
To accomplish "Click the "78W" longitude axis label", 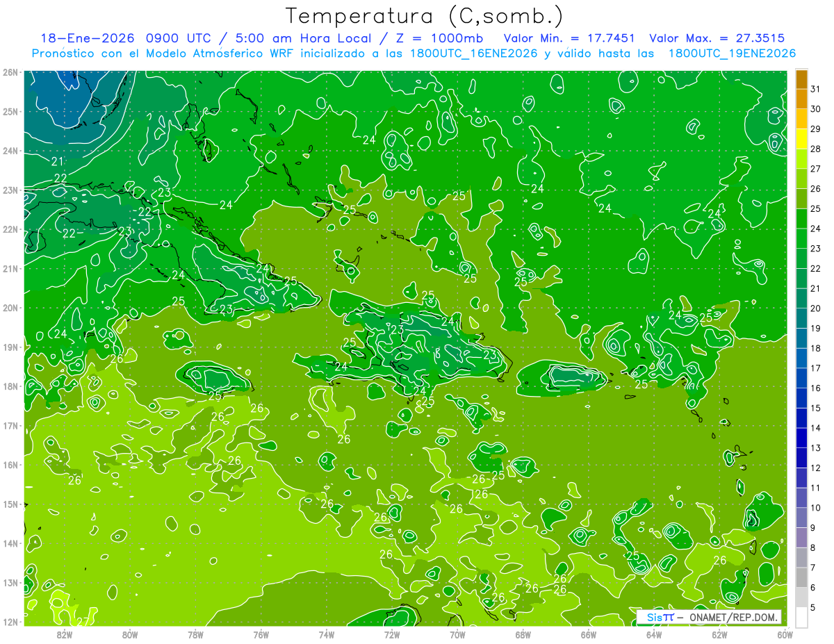I will pos(195,634).
